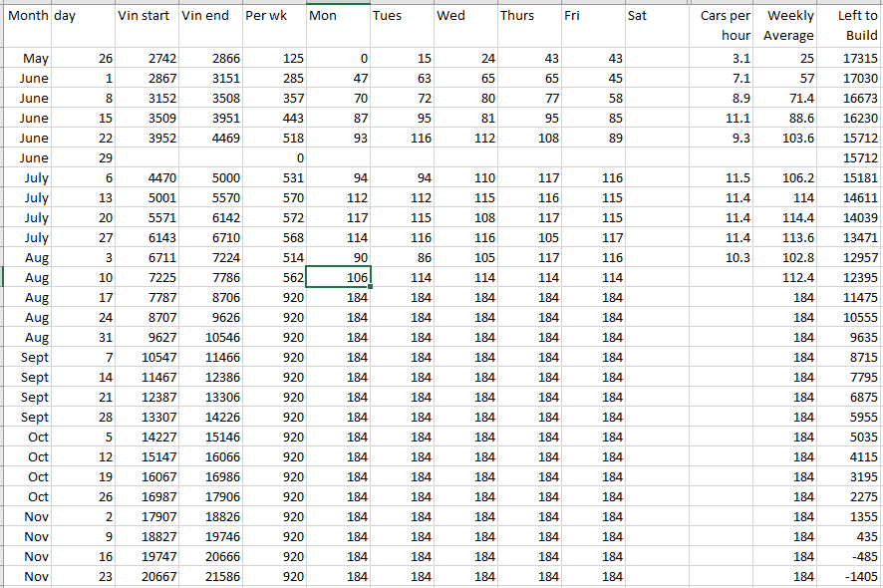883x588 pixels.
Task: Select the Vin start cell containing 4470
Action: point(147,177)
